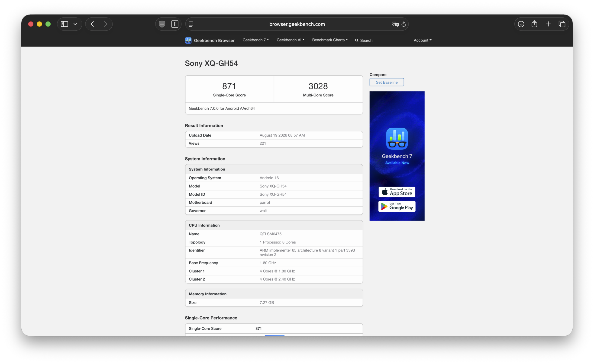Open the Search link
The width and height of the screenshot is (594, 364).
click(x=364, y=41)
